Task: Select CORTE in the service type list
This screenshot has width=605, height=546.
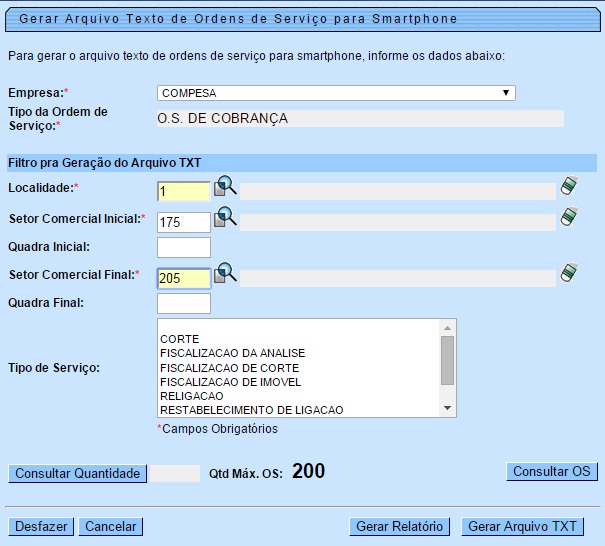Action: pyautogui.click(x=180, y=340)
